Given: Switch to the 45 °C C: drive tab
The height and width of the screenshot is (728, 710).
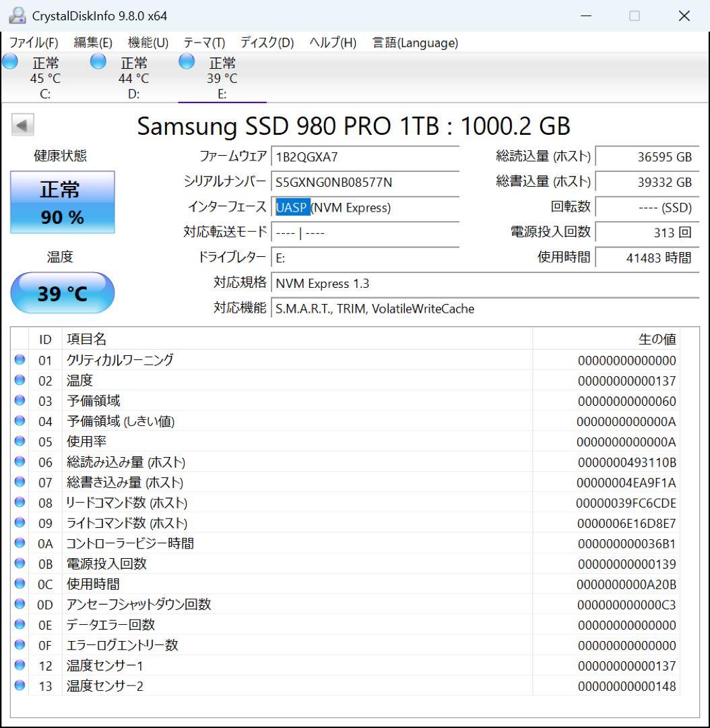Looking at the screenshot, I should [x=45, y=78].
